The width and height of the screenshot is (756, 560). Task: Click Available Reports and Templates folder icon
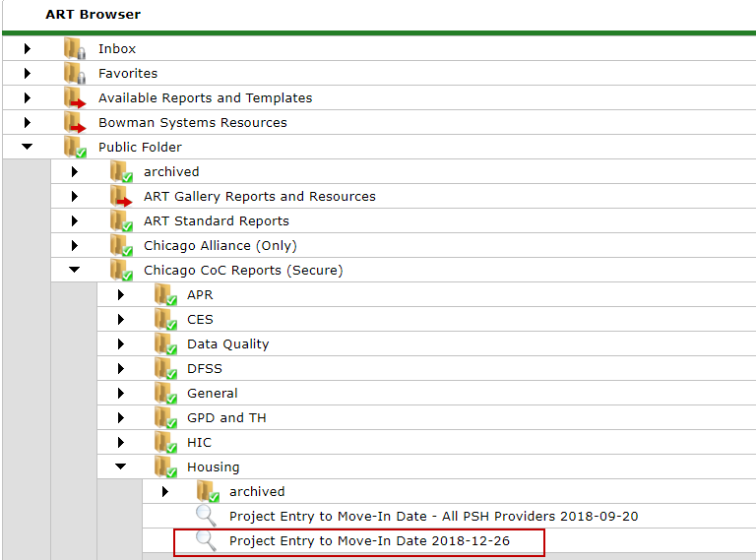(75, 97)
